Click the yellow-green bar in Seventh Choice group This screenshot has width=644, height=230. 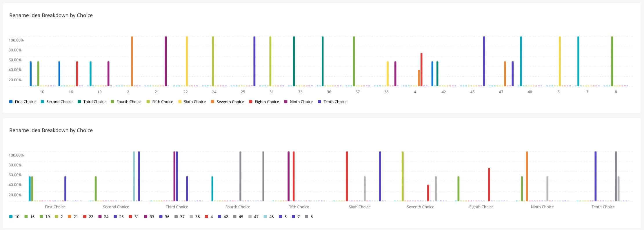pos(403,176)
